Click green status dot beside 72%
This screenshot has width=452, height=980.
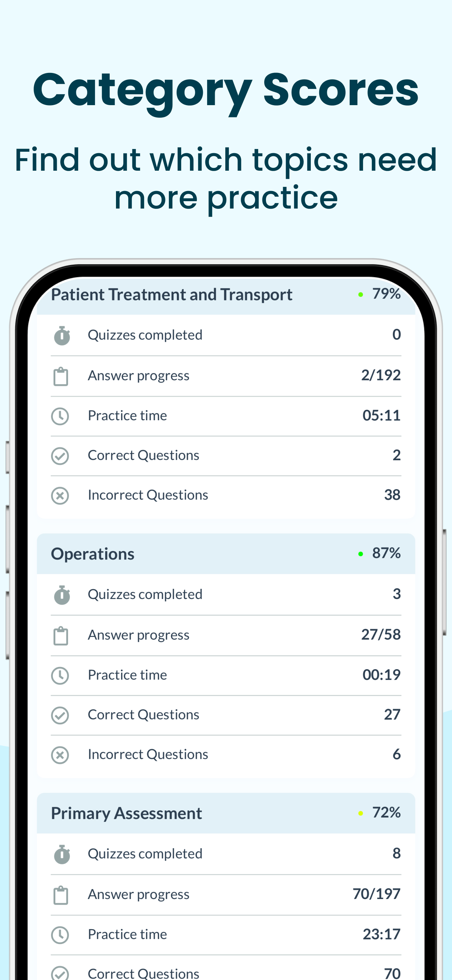(360, 814)
